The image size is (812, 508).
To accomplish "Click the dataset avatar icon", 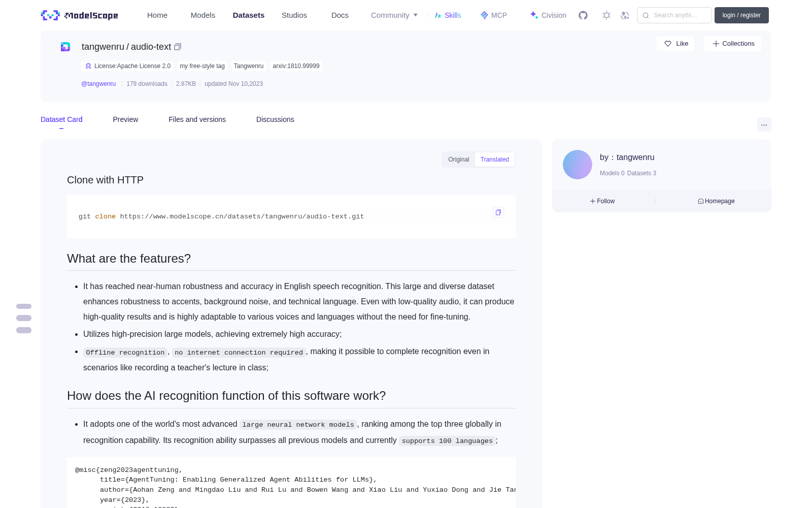I will tap(65, 47).
